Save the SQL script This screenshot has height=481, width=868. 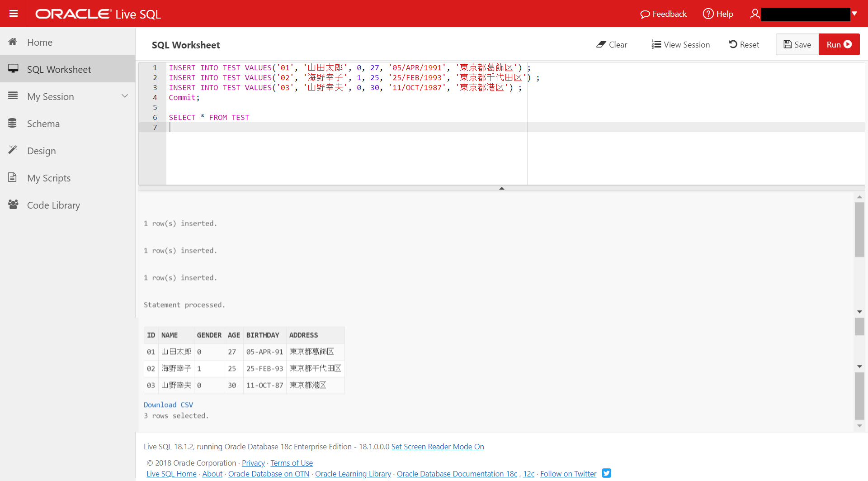coord(797,45)
